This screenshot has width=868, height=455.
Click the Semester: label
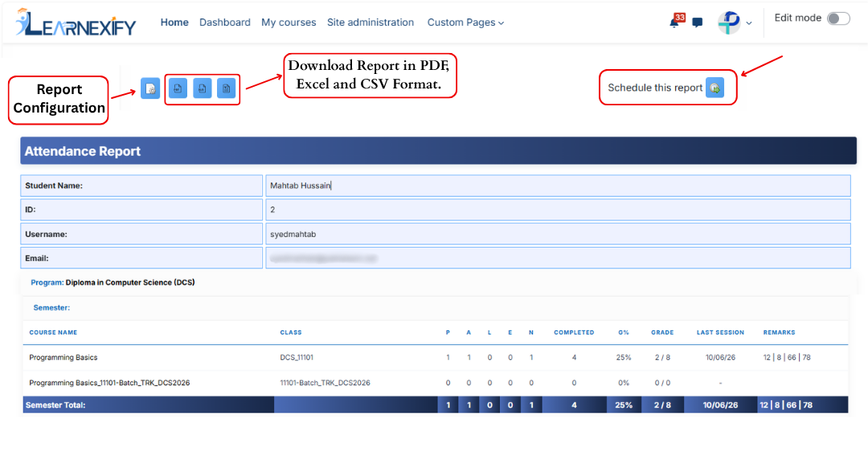coord(51,308)
